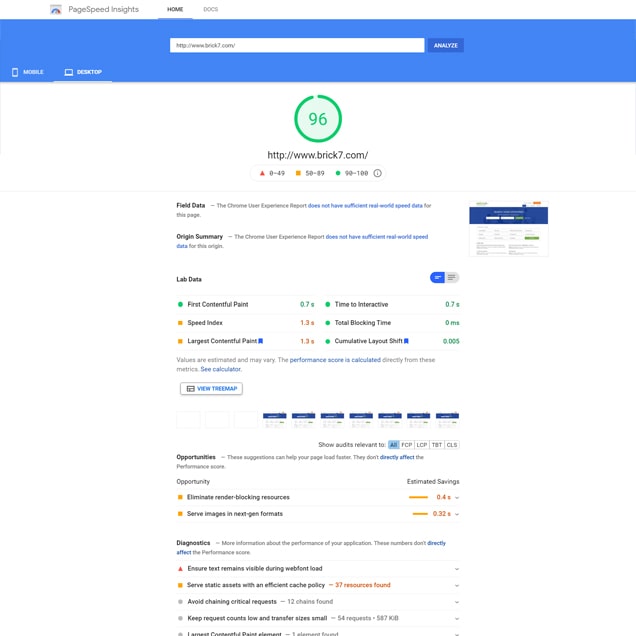636x636 pixels.
Task: Click the bookmark icon beside Cumulative Layout Shift
Action: 406,341
